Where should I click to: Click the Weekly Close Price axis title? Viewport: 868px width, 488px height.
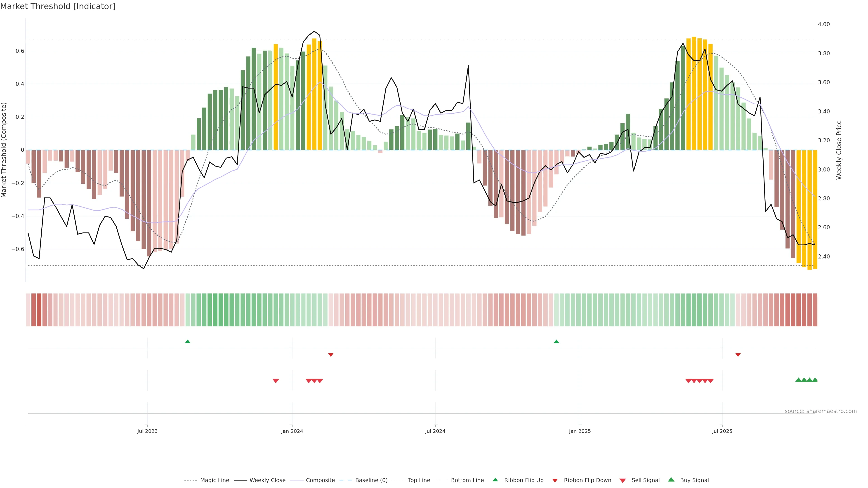coord(839,150)
